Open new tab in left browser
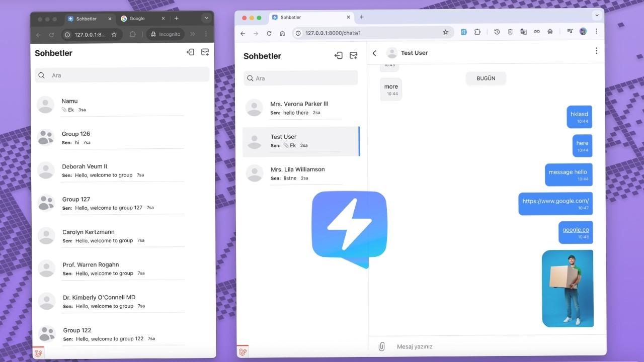 [x=176, y=19]
